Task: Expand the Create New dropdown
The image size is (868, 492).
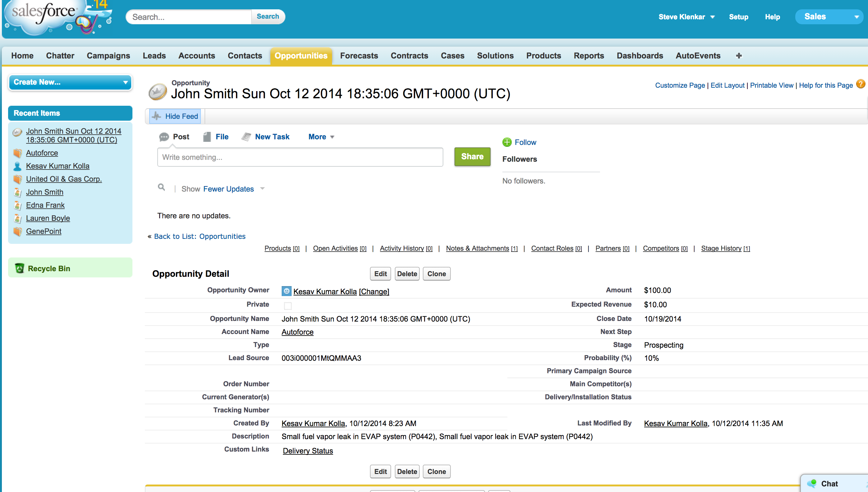Action: 70,82
